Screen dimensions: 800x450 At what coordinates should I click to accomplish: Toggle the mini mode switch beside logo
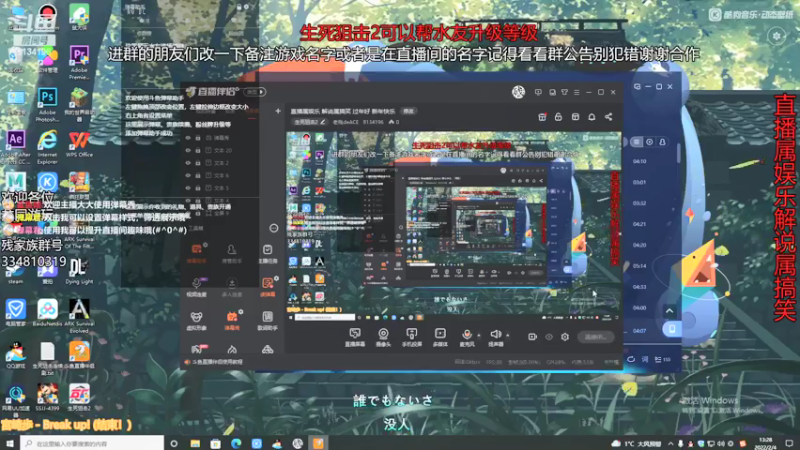pyautogui.click(x=256, y=92)
